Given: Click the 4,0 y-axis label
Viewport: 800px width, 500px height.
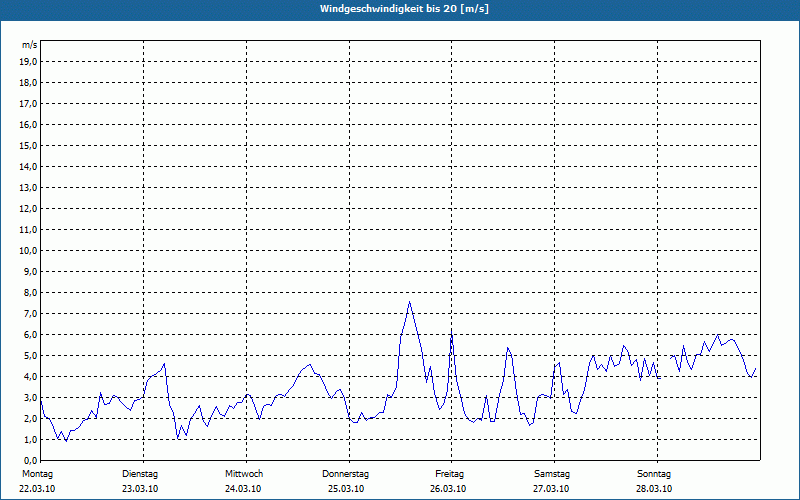Looking at the screenshot, I should [30, 377].
